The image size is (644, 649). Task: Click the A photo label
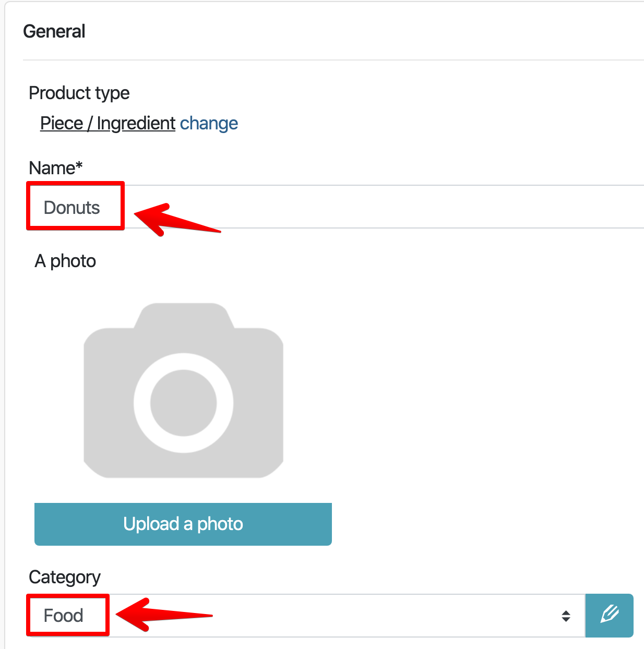coord(65,261)
